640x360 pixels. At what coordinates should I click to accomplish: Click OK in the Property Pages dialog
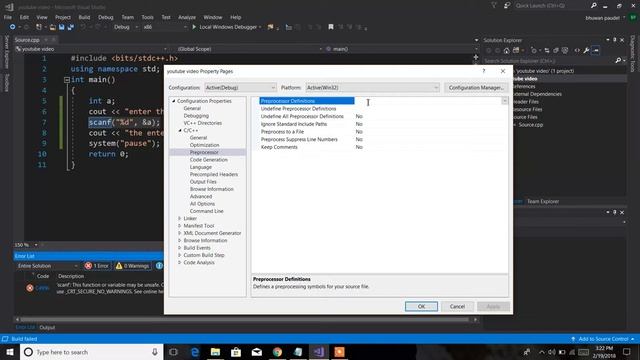[421, 307]
